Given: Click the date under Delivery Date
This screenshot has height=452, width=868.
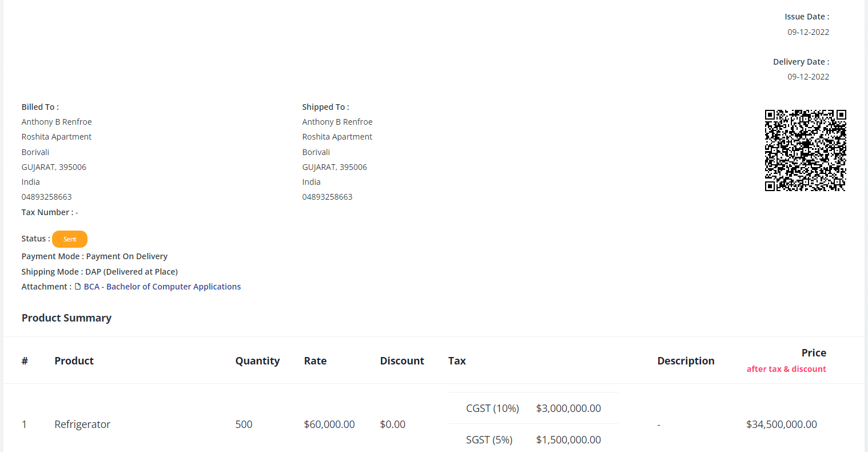Looking at the screenshot, I should 808,77.
